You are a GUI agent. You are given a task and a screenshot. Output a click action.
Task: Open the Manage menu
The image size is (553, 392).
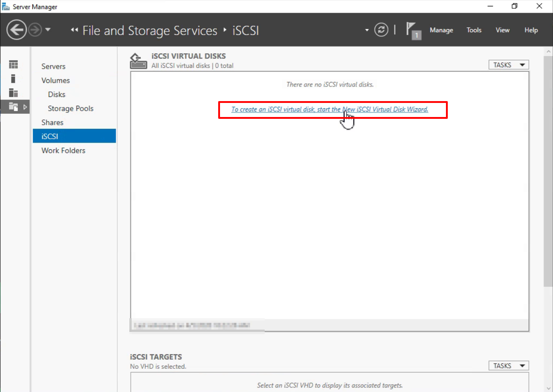tap(441, 30)
